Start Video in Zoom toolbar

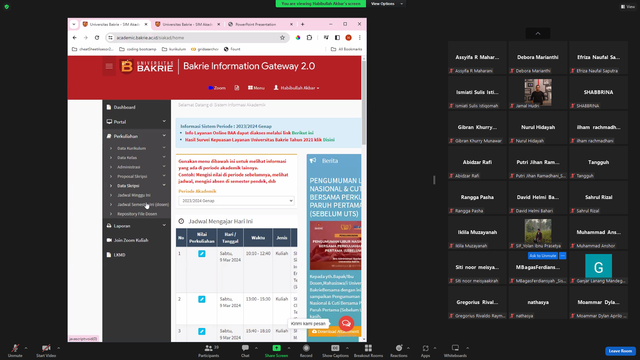click(46, 350)
